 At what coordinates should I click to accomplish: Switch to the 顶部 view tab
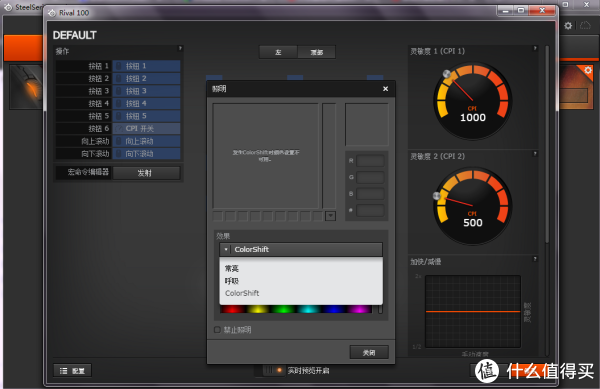pyautogui.click(x=316, y=52)
